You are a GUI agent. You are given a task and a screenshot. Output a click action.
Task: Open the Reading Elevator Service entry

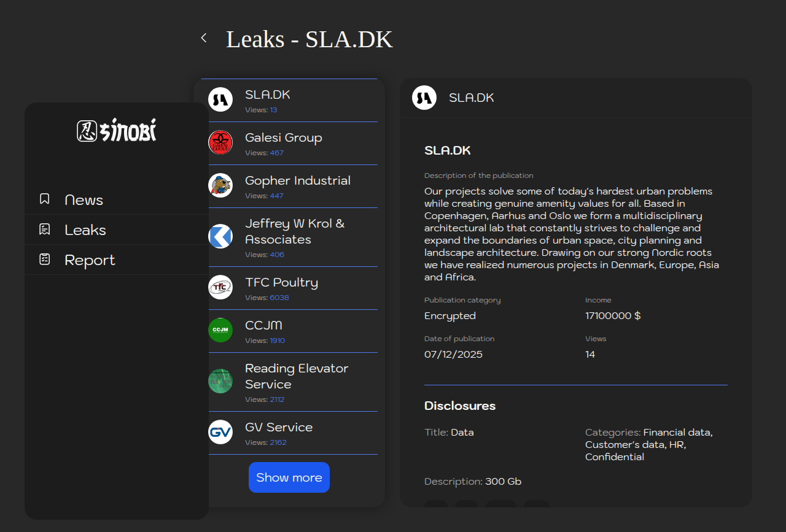(x=297, y=376)
